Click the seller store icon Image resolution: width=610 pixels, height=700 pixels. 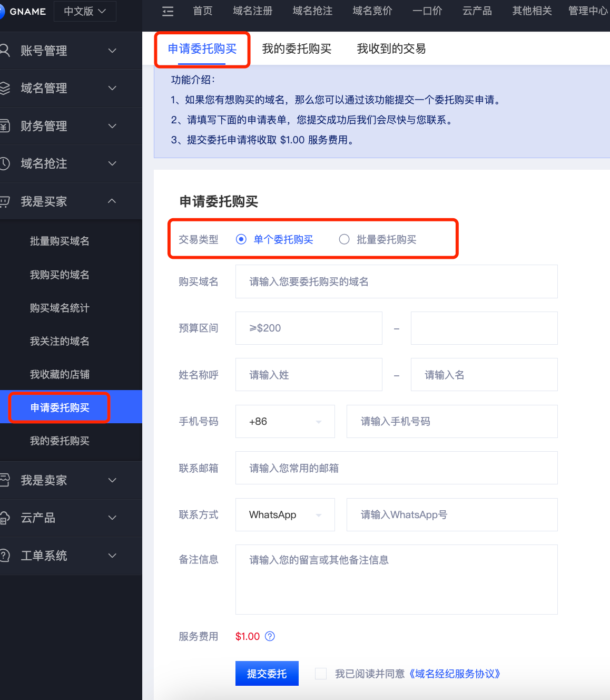pos(5,480)
